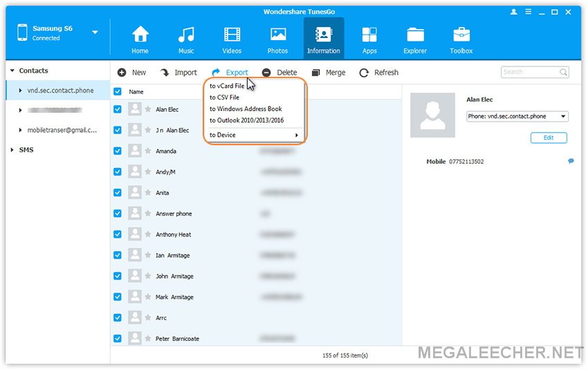Star the Alan Elec contact
This screenshot has height=370, width=588.
click(148, 109)
